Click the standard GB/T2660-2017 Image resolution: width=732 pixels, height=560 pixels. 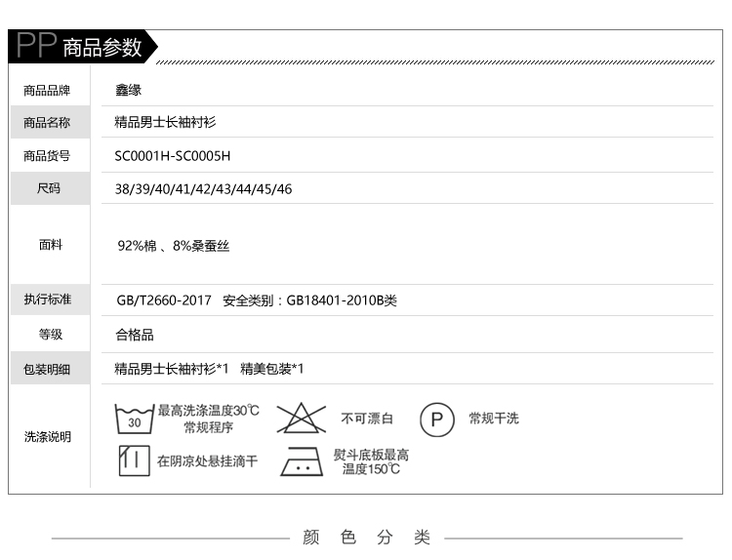164,300
